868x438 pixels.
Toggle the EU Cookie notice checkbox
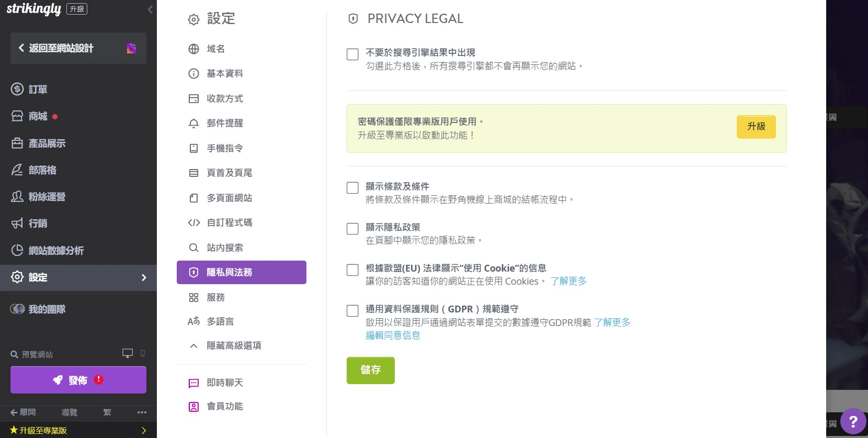[x=352, y=269]
